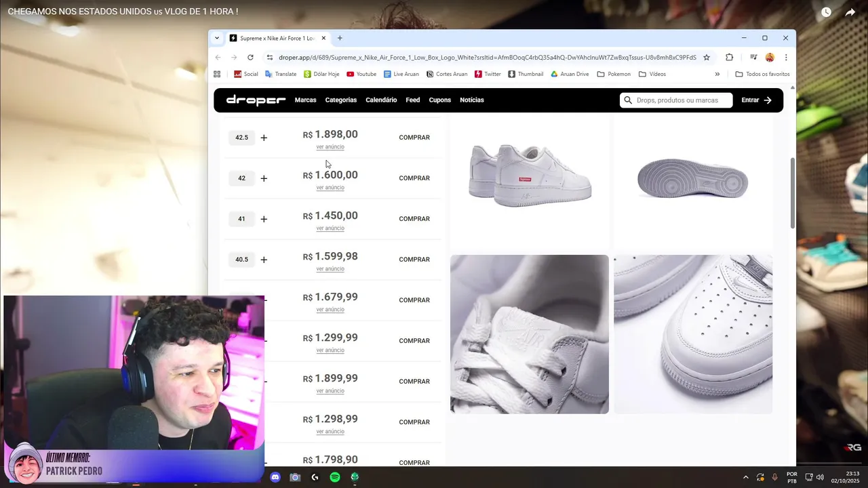This screenshot has height=488, width=868.
Task: Click the Droper logo in the site header
Action: [256, 100]
